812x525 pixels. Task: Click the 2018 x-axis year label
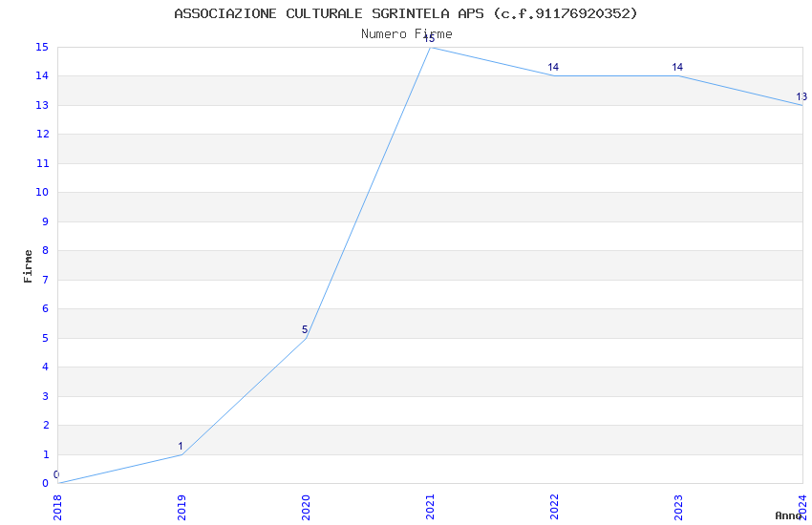coord(57,508)
